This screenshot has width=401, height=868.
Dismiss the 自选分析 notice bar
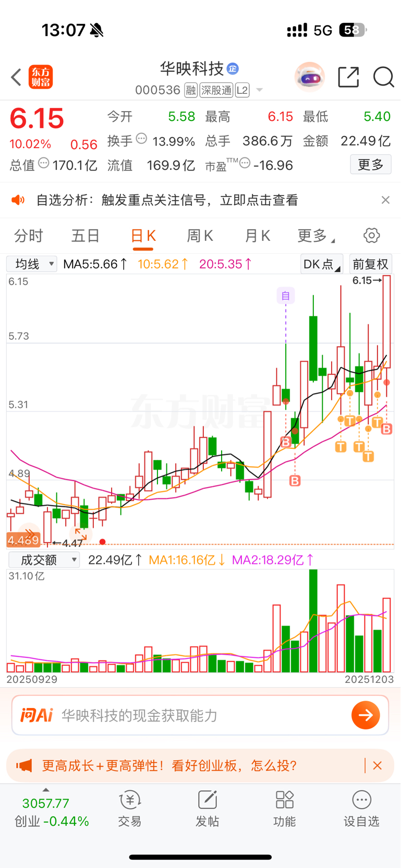(x=385, y=200)
